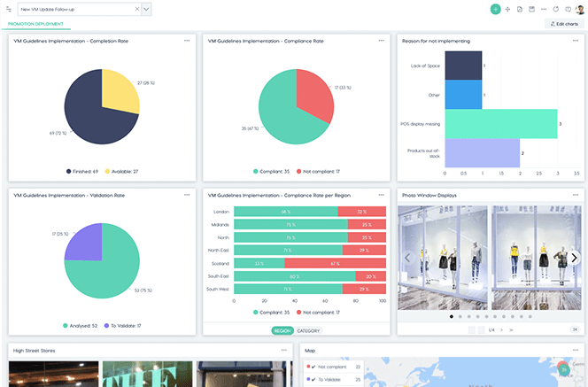Open the user profile avatar

click(x=579, y=9)
